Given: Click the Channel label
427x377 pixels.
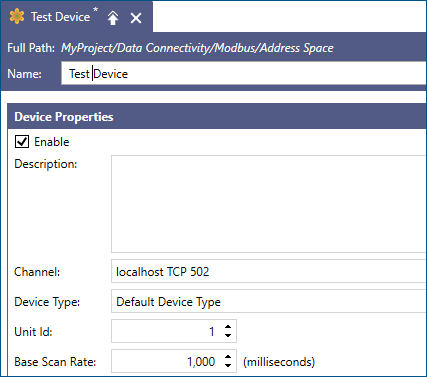Looking at the screenshot, I should [37, 272].
